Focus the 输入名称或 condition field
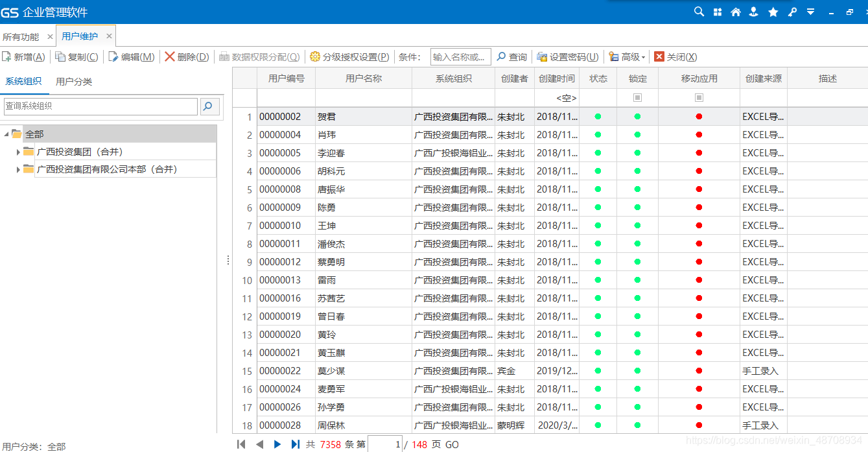Image resolution: width=868 pixels, height=452 pixels. pos(460,57)
